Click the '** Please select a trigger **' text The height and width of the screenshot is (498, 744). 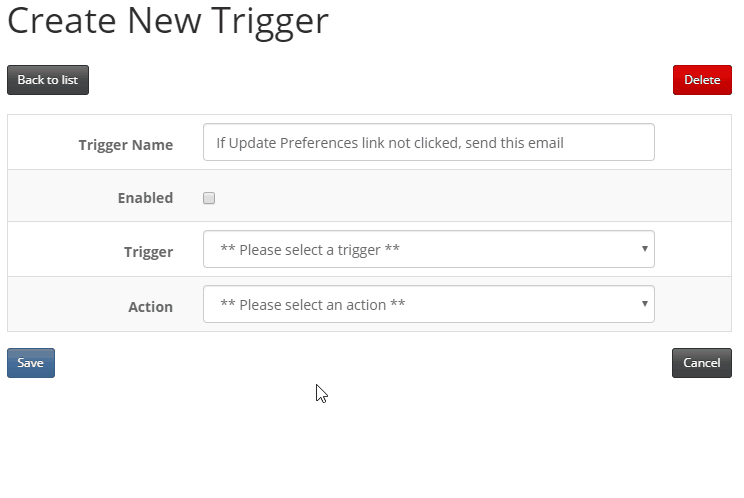click(310, 249)
